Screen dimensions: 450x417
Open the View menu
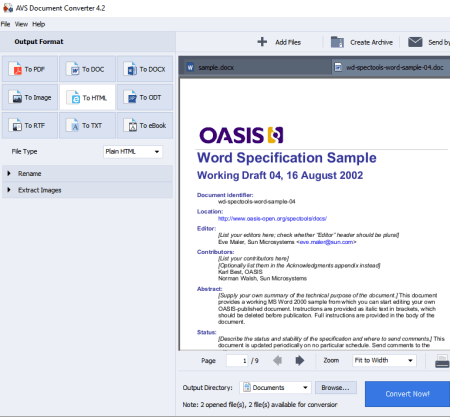pyautogui.click(x=21, y=24)
